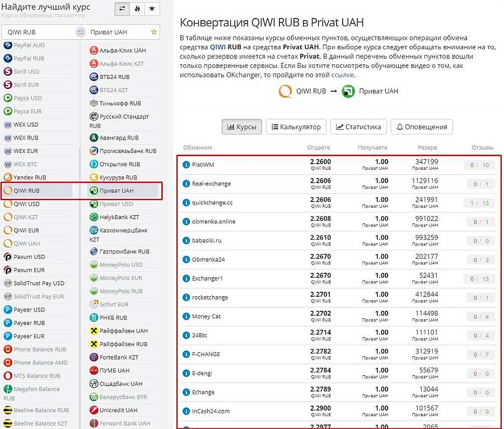The width and height of the screenshot is (504, 429).
Task: Open the Калькулятор tab
Action: click(x=296, y=127)
